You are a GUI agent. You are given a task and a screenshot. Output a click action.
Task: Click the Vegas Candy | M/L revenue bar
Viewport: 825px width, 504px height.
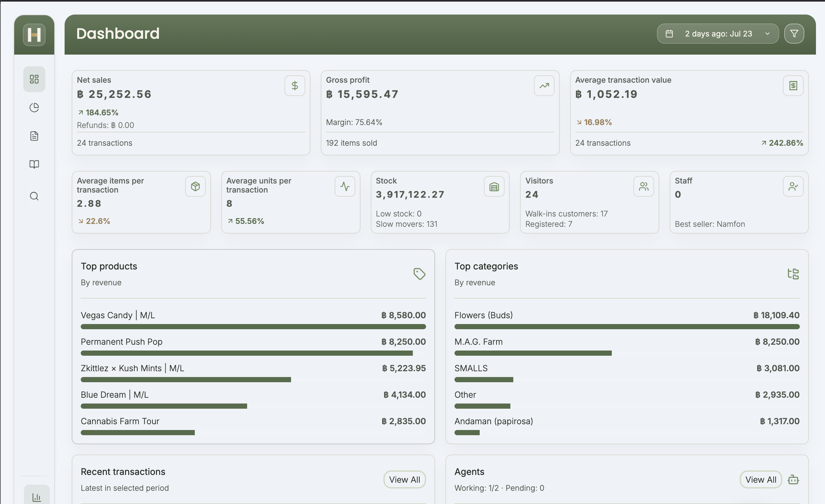253,327
